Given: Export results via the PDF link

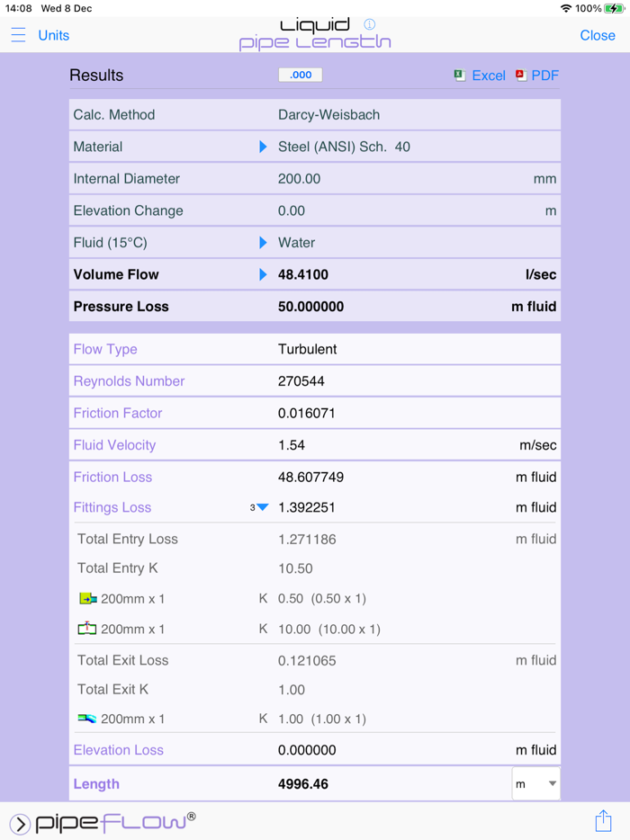Looking at the screenshot, I should 545,76.
